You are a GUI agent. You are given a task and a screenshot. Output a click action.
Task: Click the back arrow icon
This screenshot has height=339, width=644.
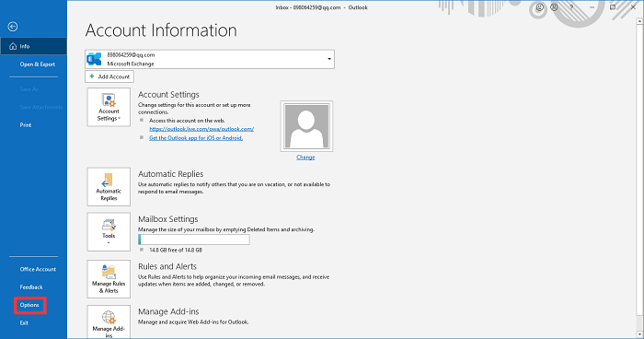13,27
